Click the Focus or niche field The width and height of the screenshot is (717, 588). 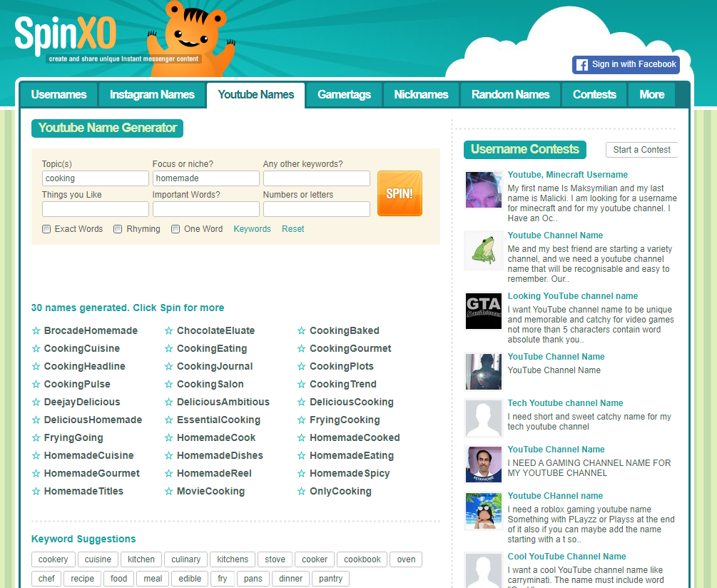(x=205, y=178)
